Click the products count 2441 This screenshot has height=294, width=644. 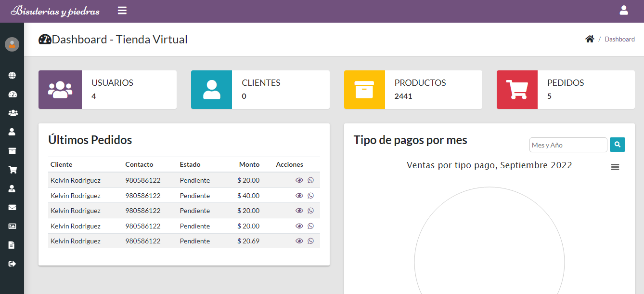[403, 96]
